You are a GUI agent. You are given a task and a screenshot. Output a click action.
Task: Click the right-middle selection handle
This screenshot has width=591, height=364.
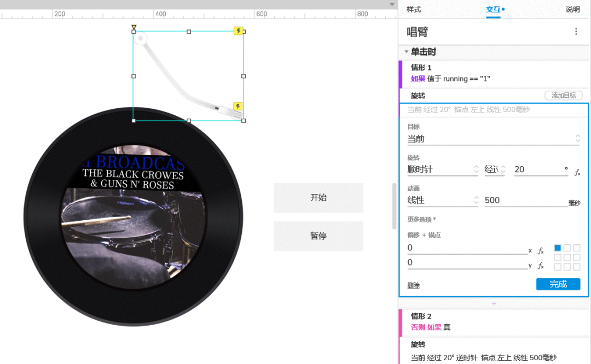coord(244,76)
